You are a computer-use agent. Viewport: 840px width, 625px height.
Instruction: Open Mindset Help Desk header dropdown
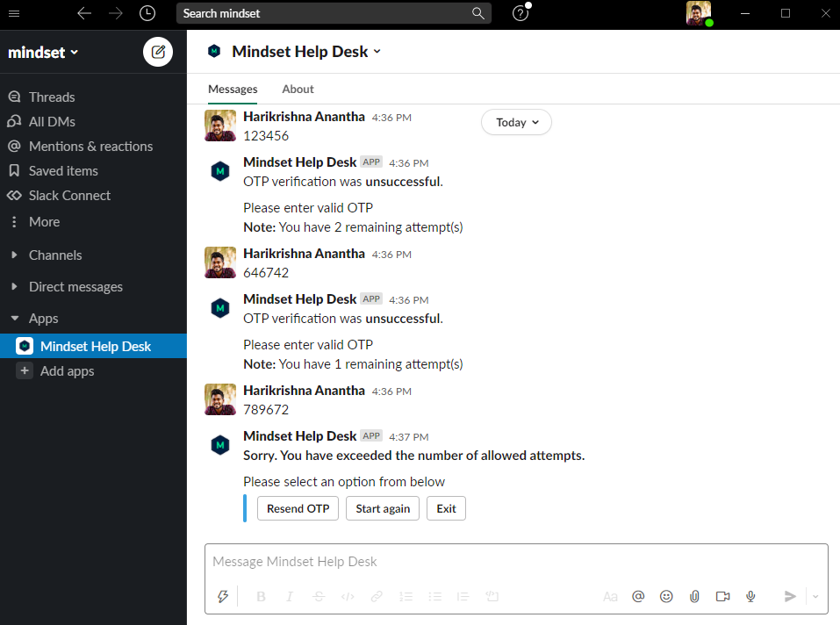coord(306,52)
